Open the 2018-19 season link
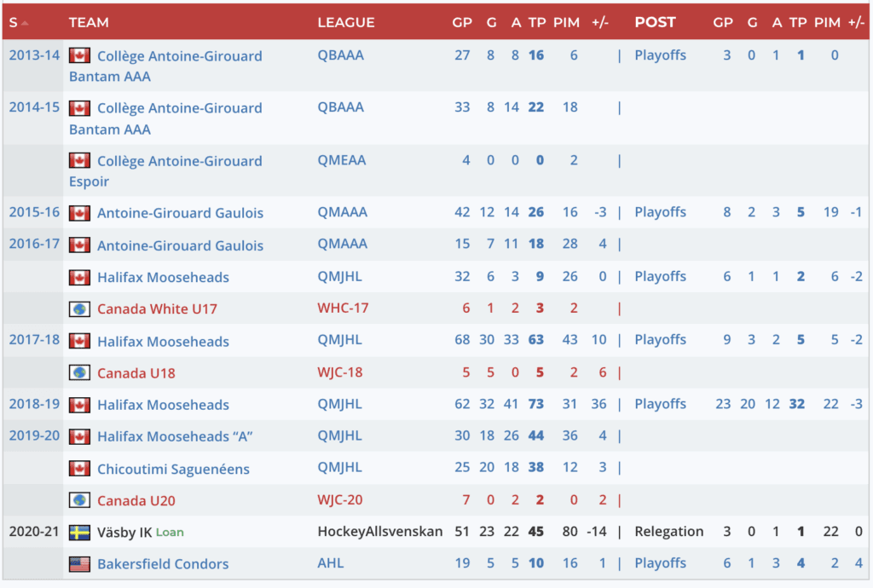The width and height of the screenshot is (873, 588). 34,404
